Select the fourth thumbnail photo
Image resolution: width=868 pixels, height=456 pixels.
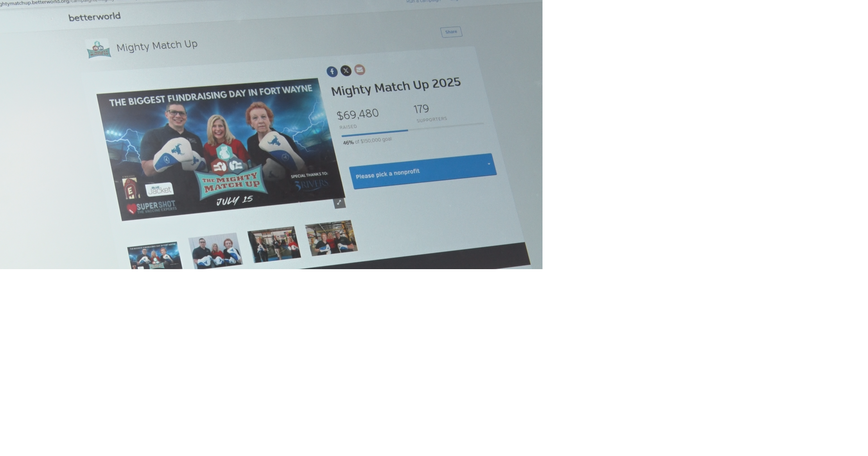pyautogui.click(x=331, y=238)
